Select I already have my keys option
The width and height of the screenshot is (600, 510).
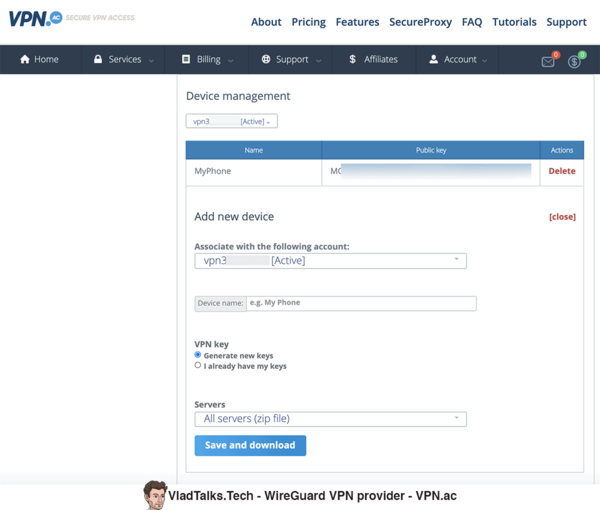pos(198,365)
